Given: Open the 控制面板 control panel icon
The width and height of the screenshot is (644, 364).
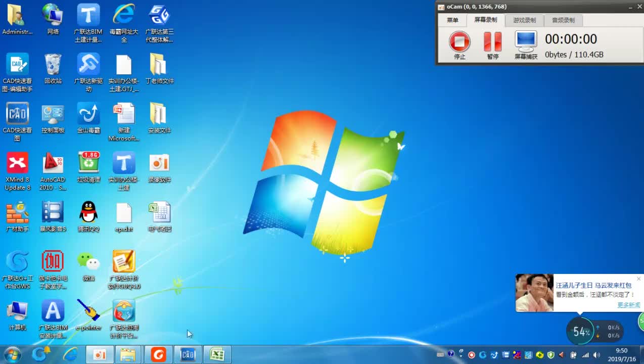Looking at the screenshot, I should 53,118.
